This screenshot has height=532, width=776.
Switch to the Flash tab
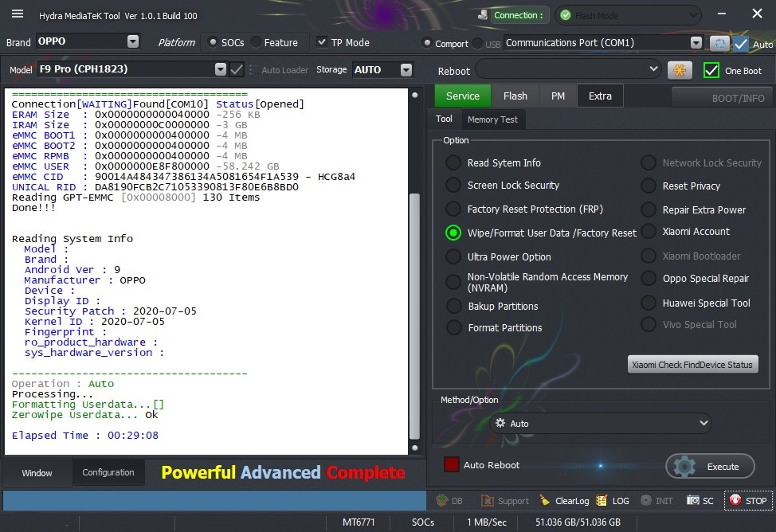515,96
